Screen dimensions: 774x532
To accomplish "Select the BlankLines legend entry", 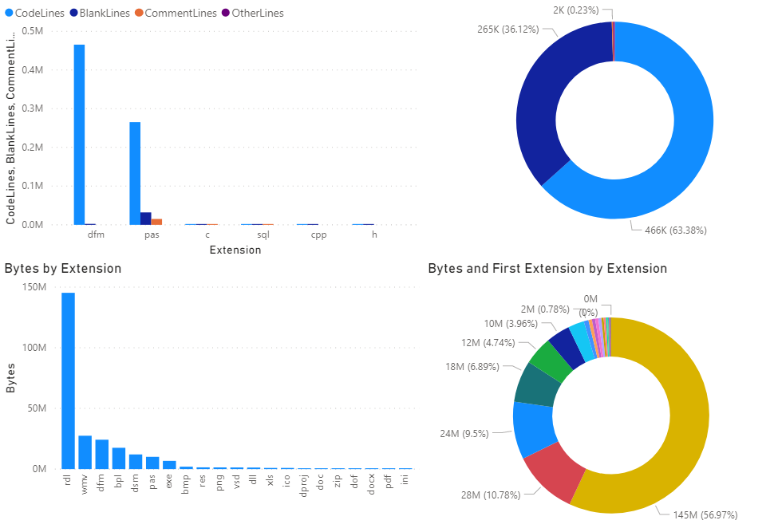I will coord(100,14).
